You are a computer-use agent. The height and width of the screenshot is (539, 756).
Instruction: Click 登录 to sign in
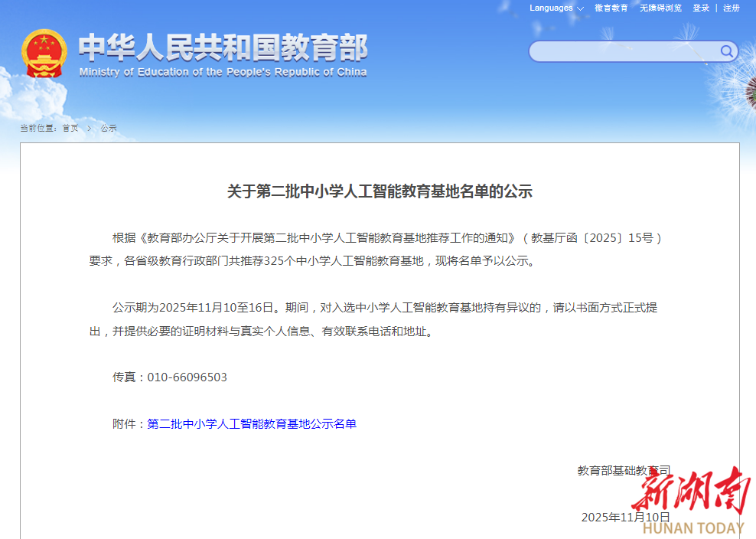coord(700,8)
